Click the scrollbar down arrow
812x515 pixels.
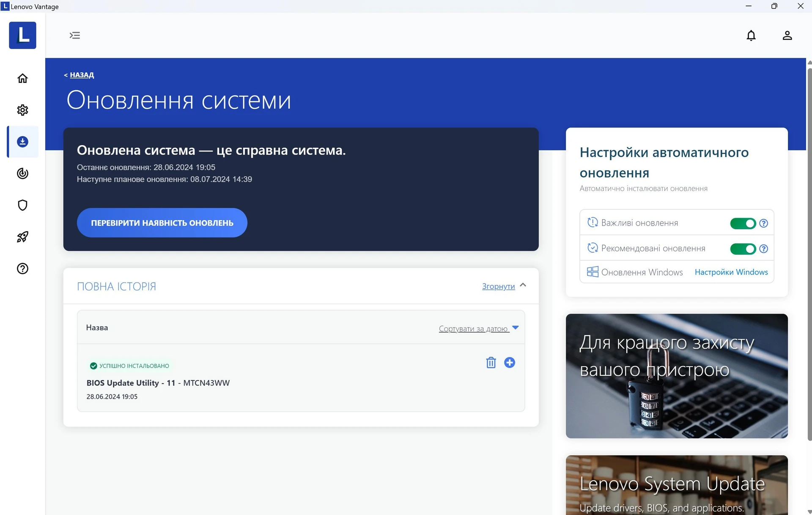tap(809, 512)
